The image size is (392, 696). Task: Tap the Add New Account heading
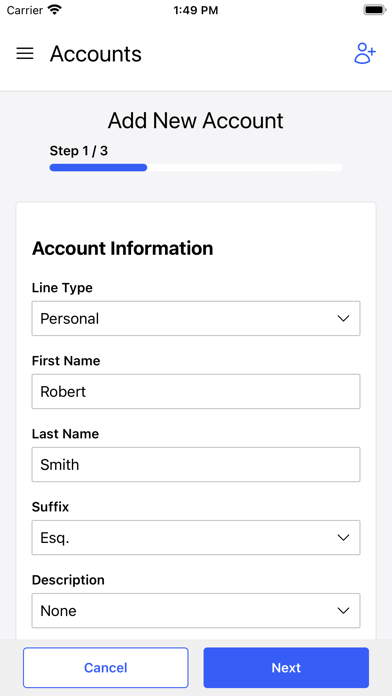click(x=196, y=121)
